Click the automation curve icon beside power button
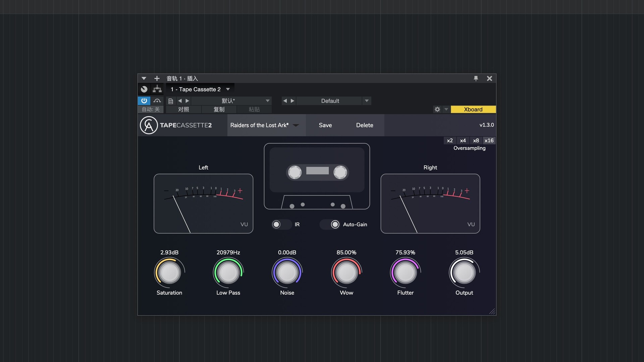This screenshot has height=362, width=644. click(157, 101)
